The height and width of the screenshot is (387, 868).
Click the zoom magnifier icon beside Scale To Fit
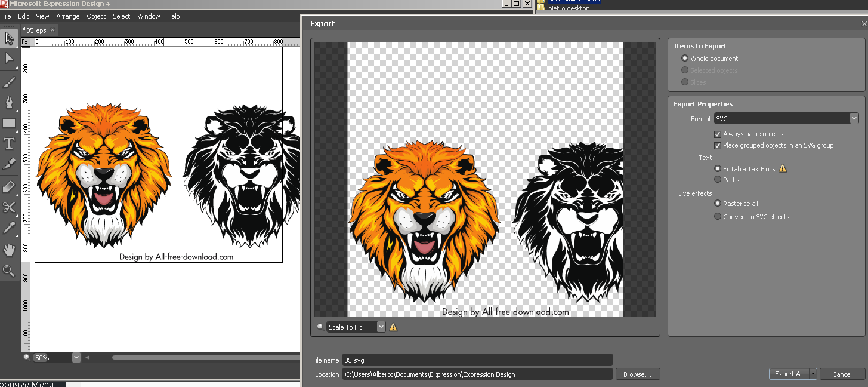click(320, 327)
